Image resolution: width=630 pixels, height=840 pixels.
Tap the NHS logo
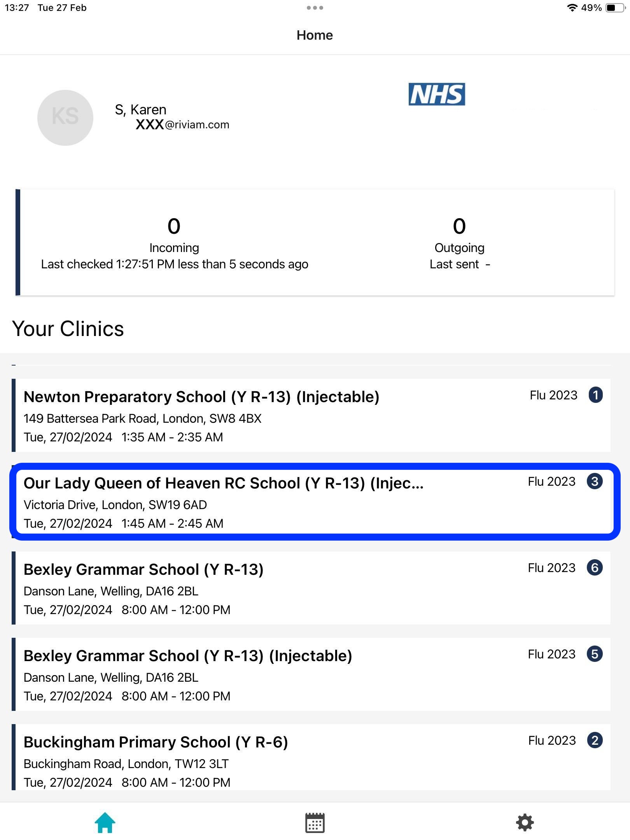coord(437,94)
